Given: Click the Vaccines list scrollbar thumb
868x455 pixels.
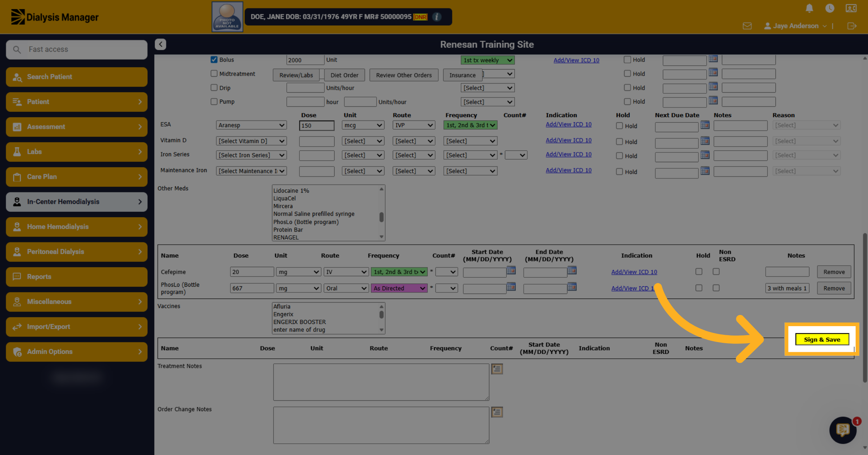Looking at the screenshot, I should 382,314.
